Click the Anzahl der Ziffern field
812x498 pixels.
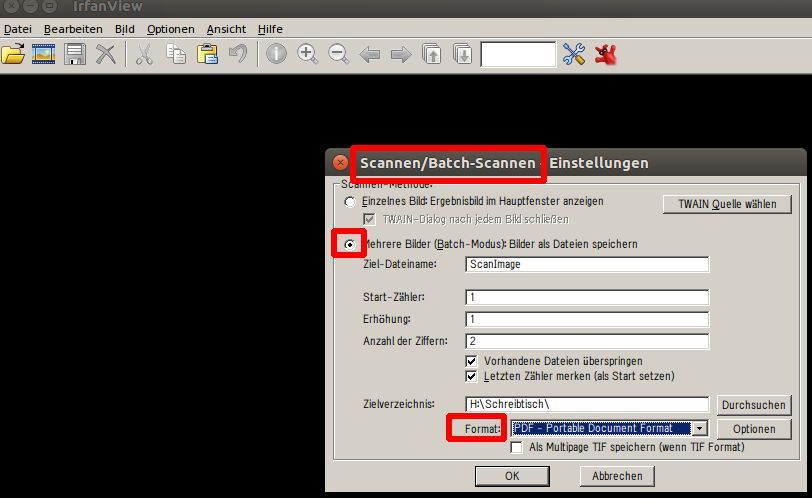(x=587, y=341)
